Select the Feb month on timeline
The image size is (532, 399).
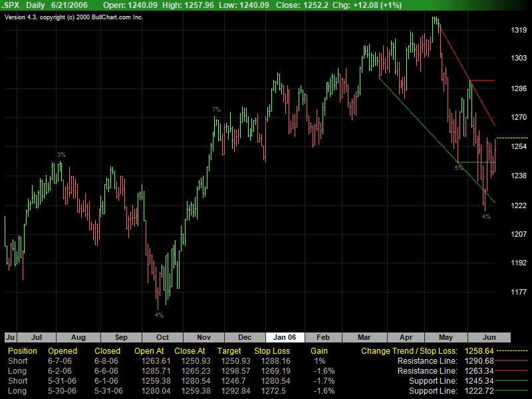click(x=323, y=337)
